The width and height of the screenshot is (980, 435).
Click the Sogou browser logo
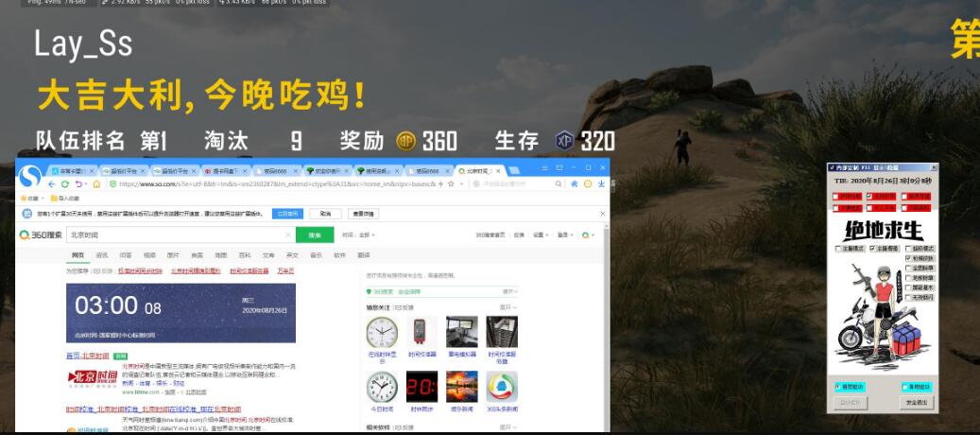(x=30, y=176)
